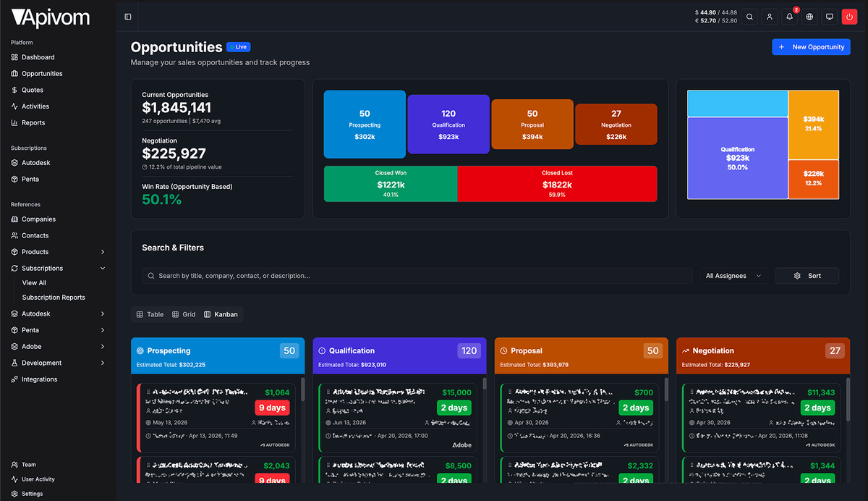Collapse the Subscriptions submenu chevron

(103, 268)
